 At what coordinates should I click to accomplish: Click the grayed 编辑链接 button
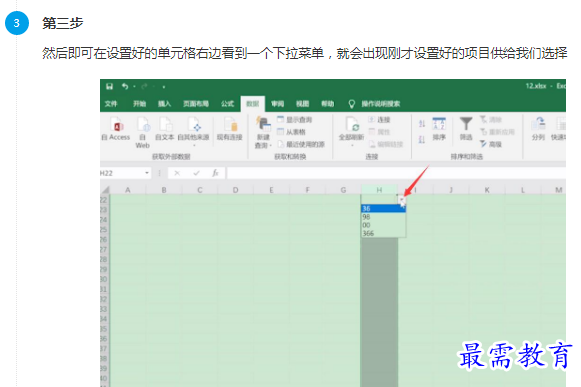coord(386,144)
